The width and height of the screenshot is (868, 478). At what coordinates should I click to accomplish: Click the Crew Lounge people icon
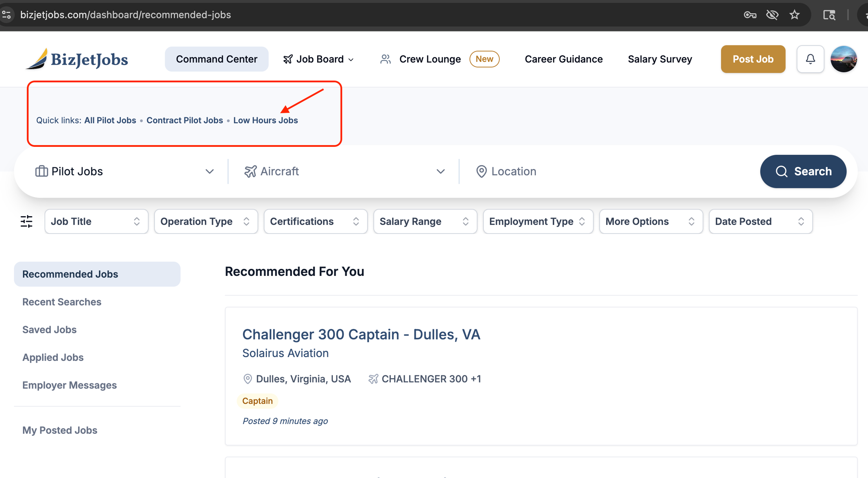(385, 59)
